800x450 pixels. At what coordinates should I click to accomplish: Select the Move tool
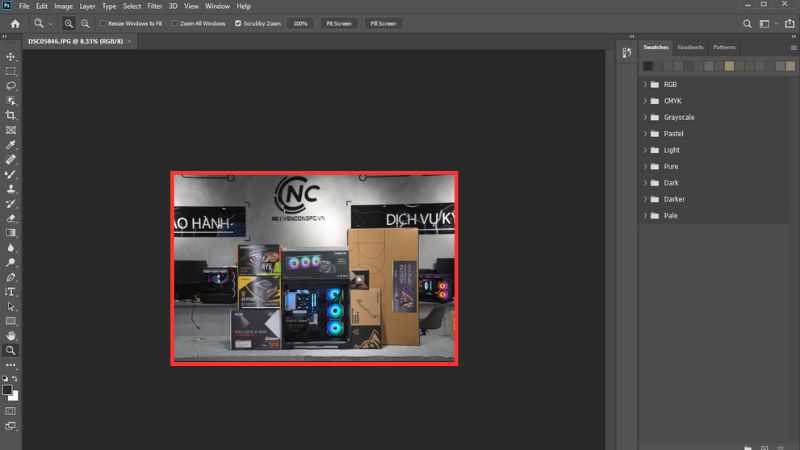click(11, 57)
